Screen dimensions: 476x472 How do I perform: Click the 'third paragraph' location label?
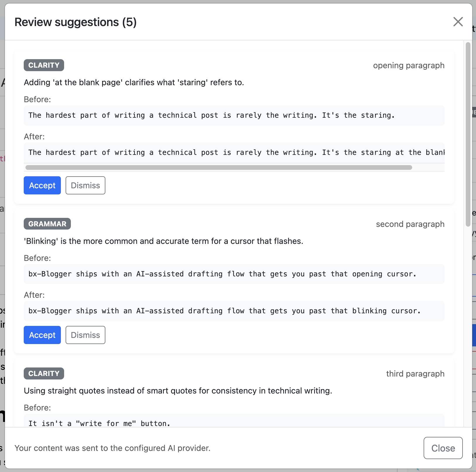point(415,374)
